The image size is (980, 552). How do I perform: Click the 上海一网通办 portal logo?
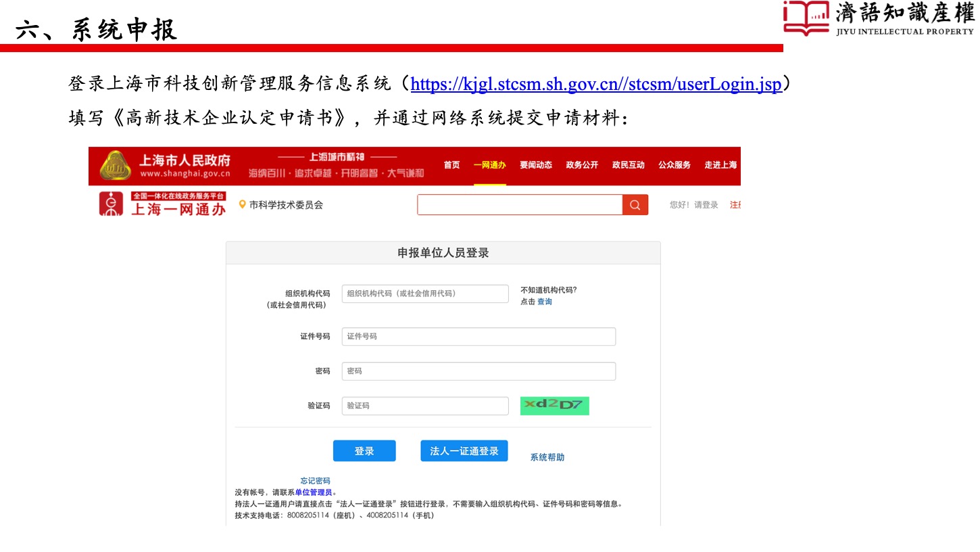click(162, 204)
